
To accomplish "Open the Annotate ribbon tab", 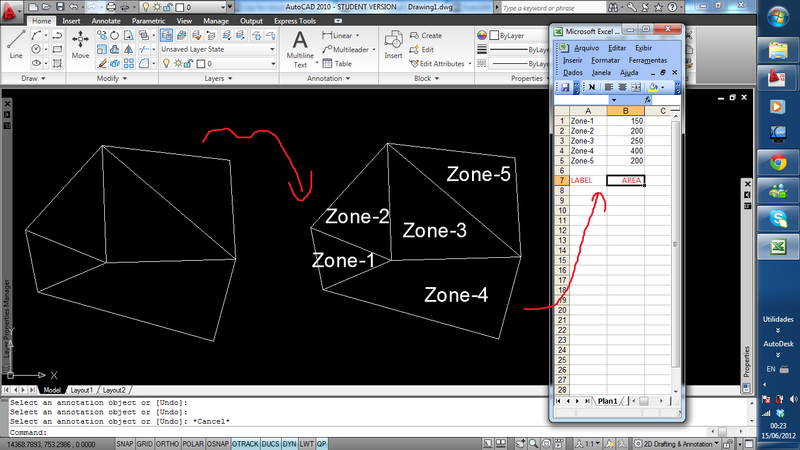I will pyautogui.click(x=106, y=21).
